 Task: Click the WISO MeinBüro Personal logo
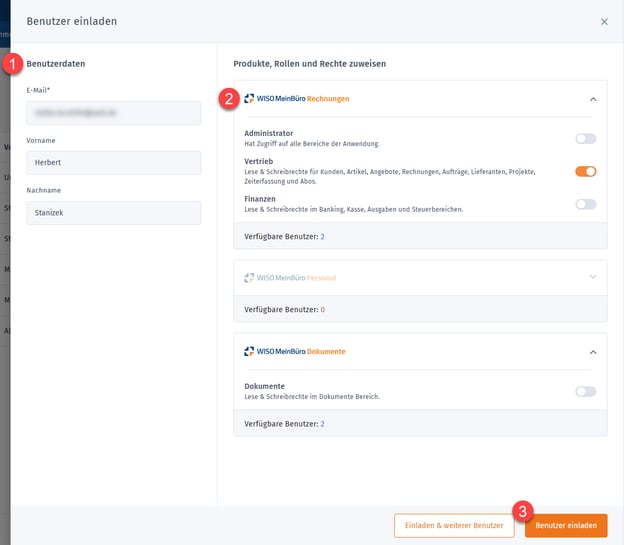coord(290,278)
